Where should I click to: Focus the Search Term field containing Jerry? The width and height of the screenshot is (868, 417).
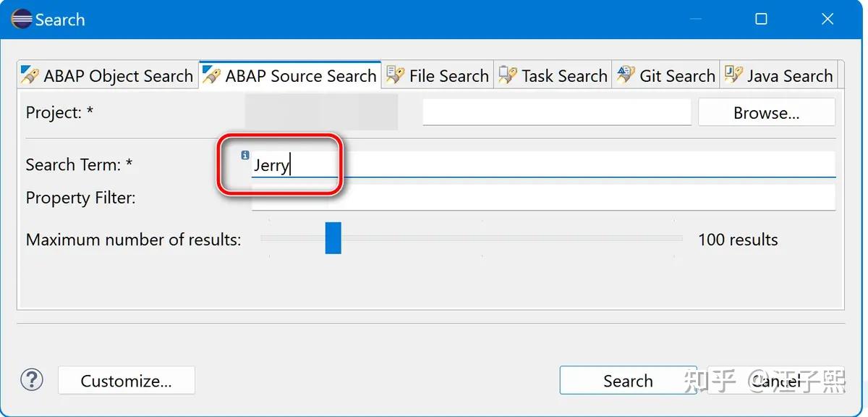coord(543,164)
